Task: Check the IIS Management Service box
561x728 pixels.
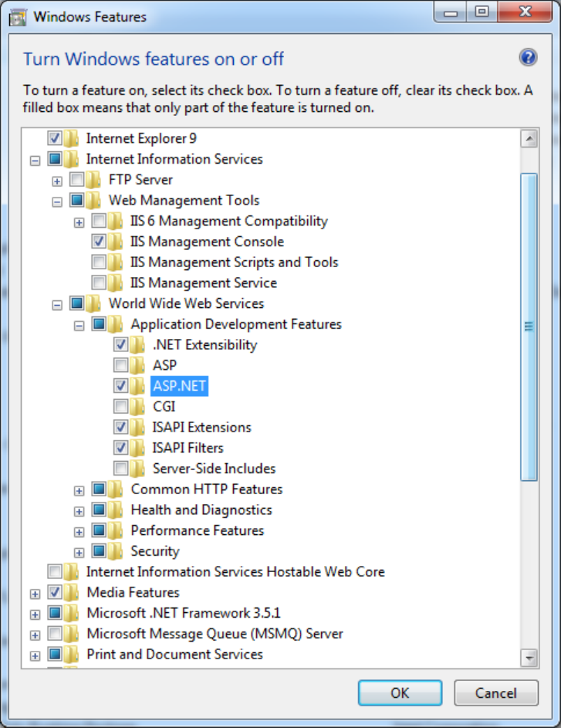Action: pos(99,283)
